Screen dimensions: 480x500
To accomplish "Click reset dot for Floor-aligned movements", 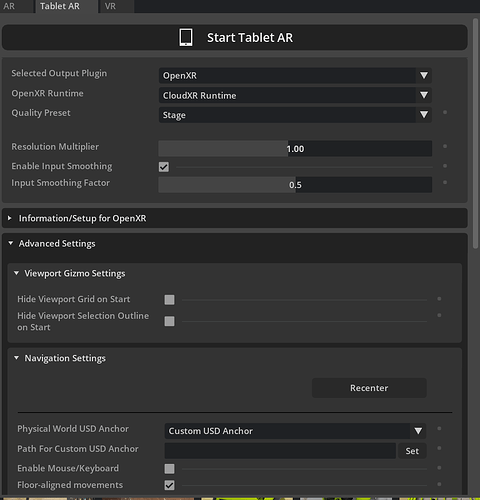I will (x=439, y=484).
